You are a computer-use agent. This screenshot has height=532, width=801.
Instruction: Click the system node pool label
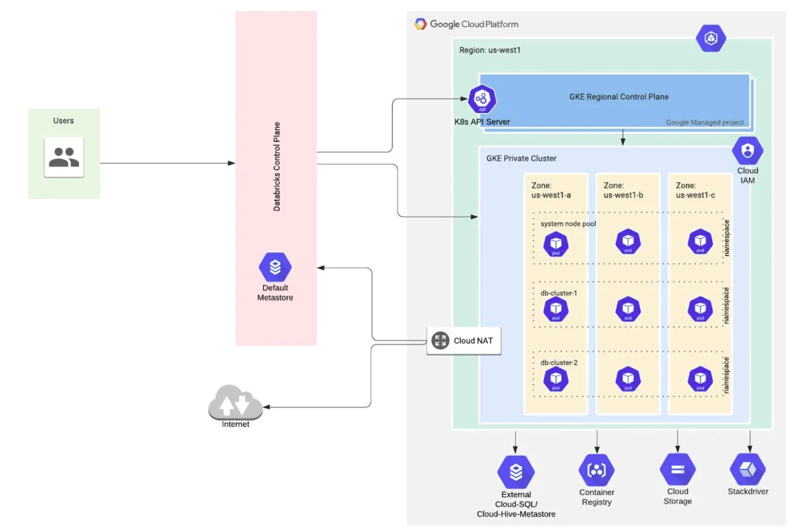point(568,224)
